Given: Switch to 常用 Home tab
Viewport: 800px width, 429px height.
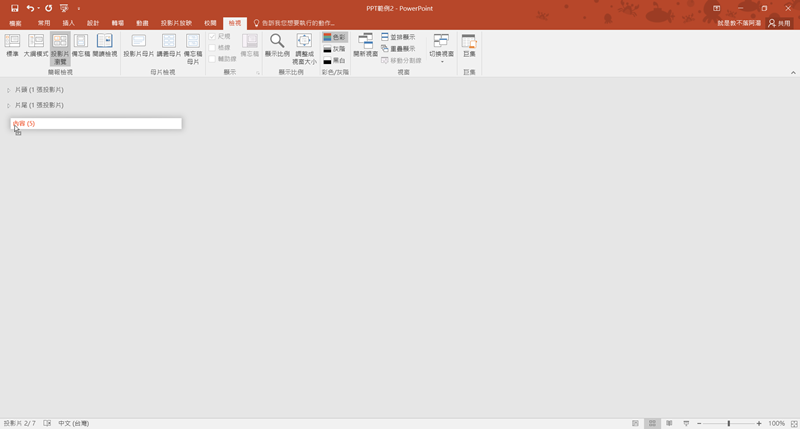Looking at the screenshot, I should click(44, 23).
